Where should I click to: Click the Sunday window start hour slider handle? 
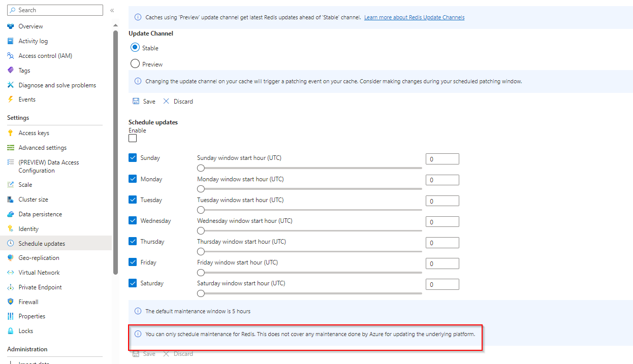coord(201,168)
